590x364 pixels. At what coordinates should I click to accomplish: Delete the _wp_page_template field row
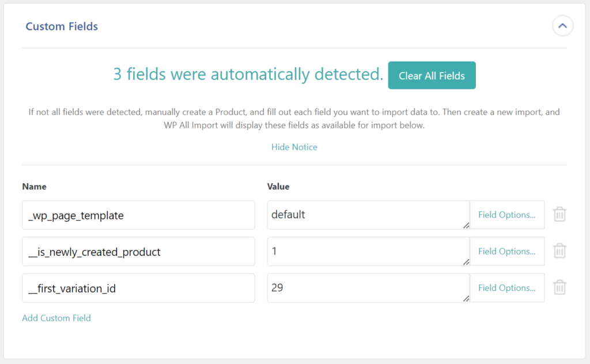point(559,214)
